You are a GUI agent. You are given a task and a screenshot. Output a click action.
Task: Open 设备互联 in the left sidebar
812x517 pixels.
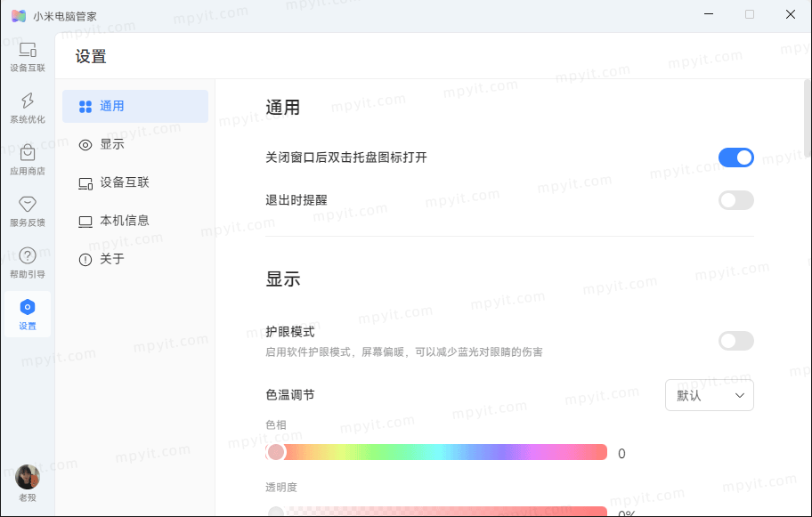28,57
